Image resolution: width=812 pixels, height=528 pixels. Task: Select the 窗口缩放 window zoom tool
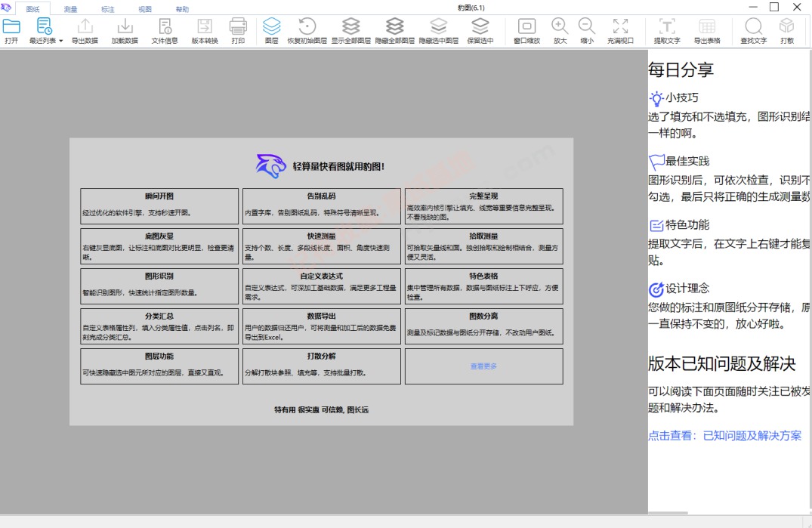tap(526, 26)
